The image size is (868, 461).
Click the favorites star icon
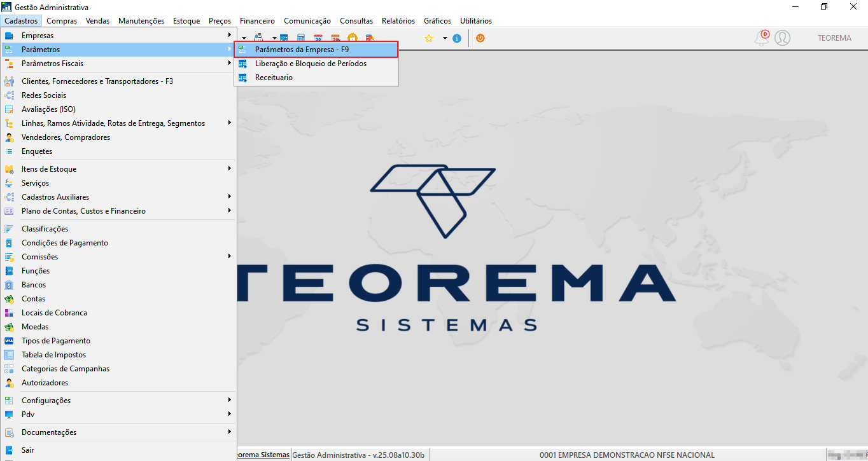click(429, 38)
